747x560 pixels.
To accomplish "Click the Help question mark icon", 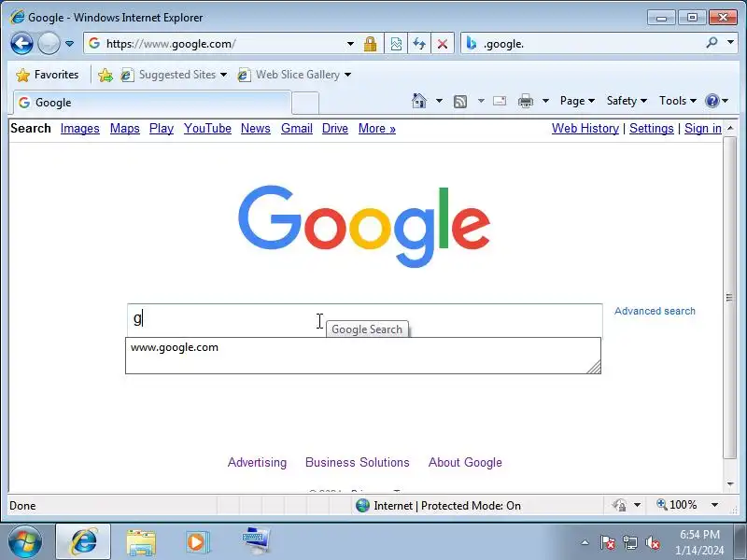I will pyautogui.click(x=712, y=101).
